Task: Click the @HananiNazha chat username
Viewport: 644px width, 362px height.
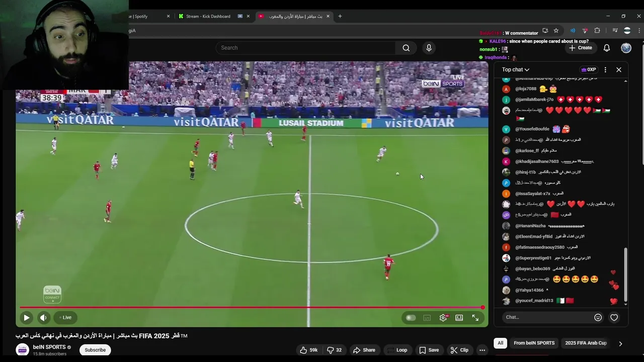Action: (x=530, y=226)
